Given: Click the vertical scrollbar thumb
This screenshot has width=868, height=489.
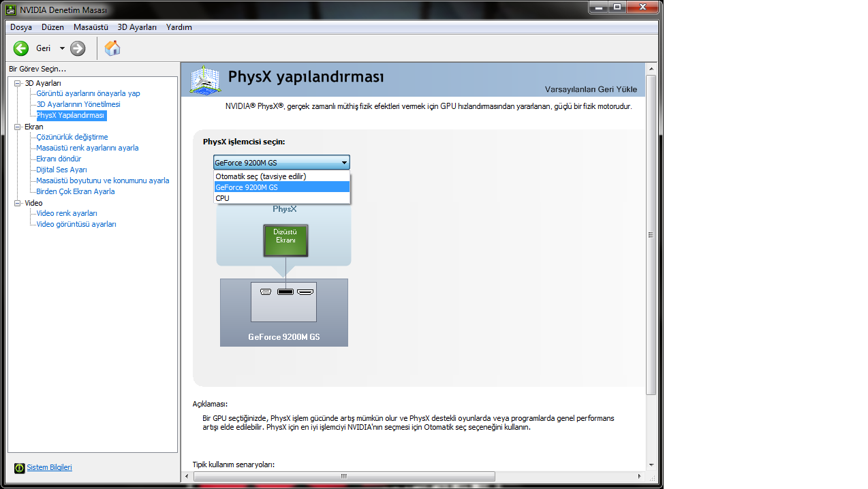Looking at the screenshot, I should (651, 235).
